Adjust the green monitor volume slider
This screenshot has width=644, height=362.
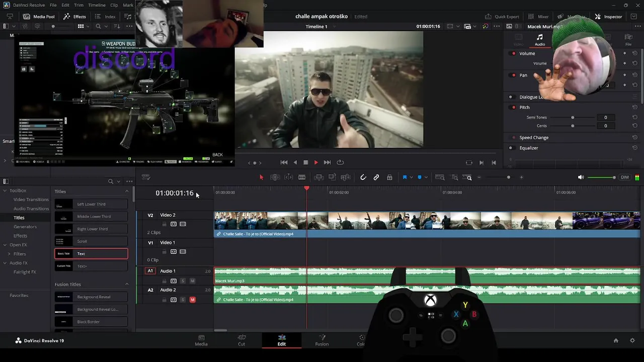point(601,177)
